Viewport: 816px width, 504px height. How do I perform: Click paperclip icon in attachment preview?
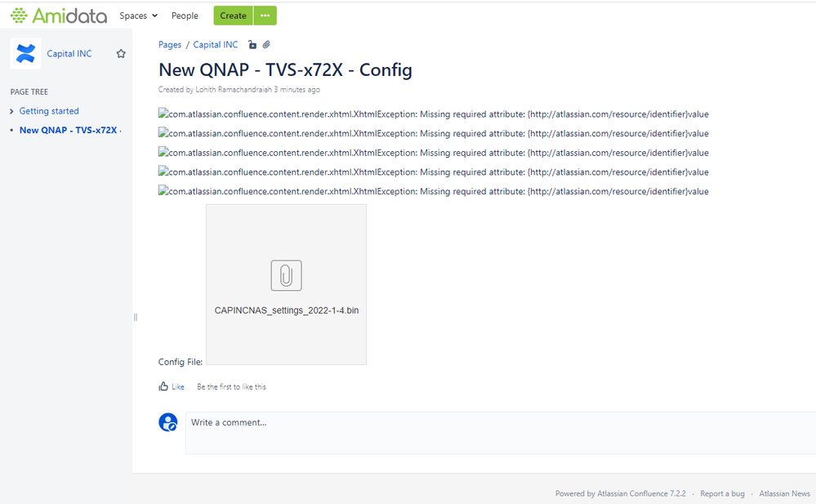[286, 275]
